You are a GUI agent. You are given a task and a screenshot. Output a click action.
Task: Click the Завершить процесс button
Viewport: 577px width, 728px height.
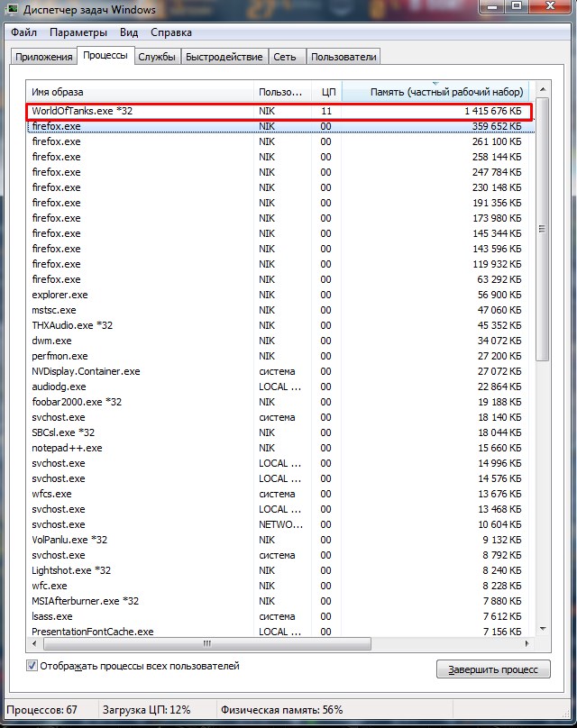coord(493,669)
